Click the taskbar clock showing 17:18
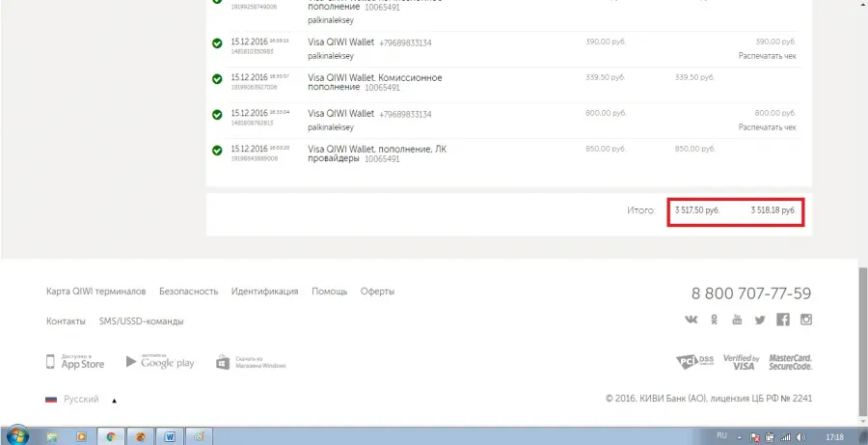The width and height of the screenshot is (868, 445). pos(835,436)
